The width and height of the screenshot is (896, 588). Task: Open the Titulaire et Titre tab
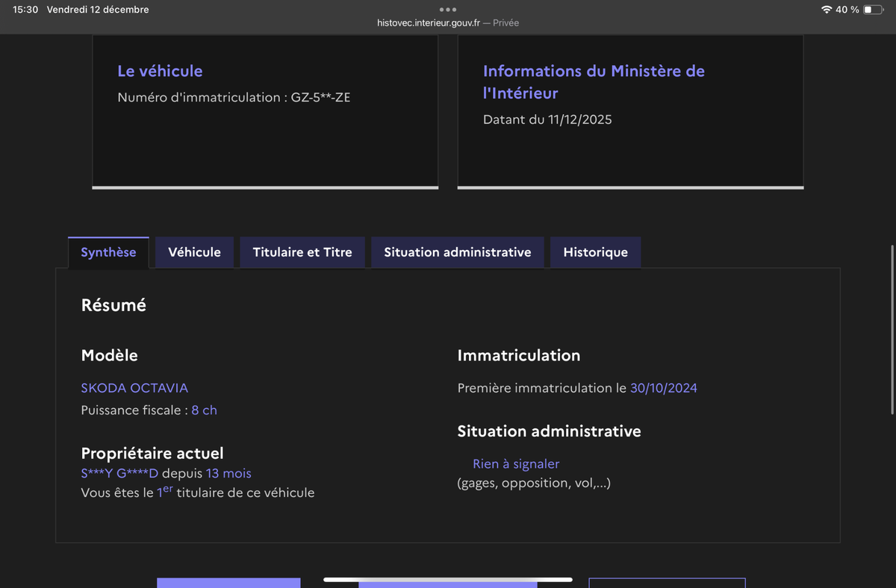click(302, 252)
